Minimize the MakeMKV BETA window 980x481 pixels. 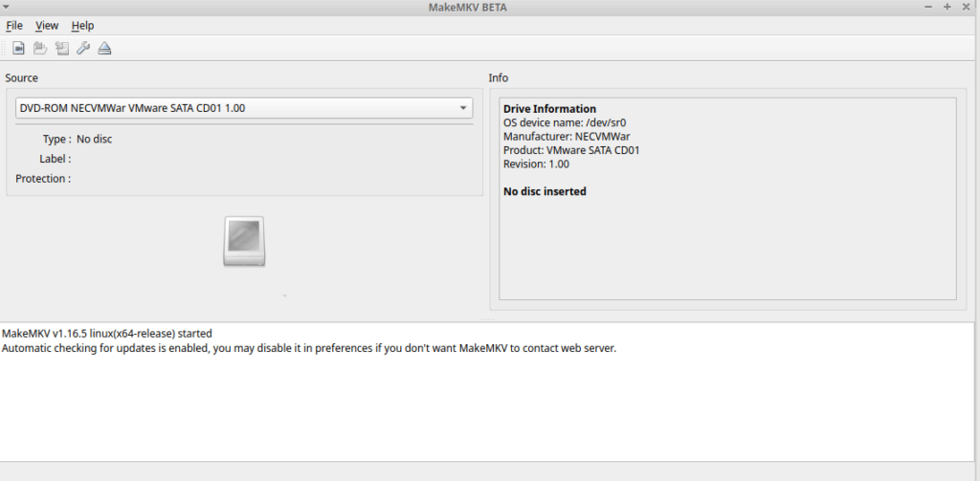point(928,7)
